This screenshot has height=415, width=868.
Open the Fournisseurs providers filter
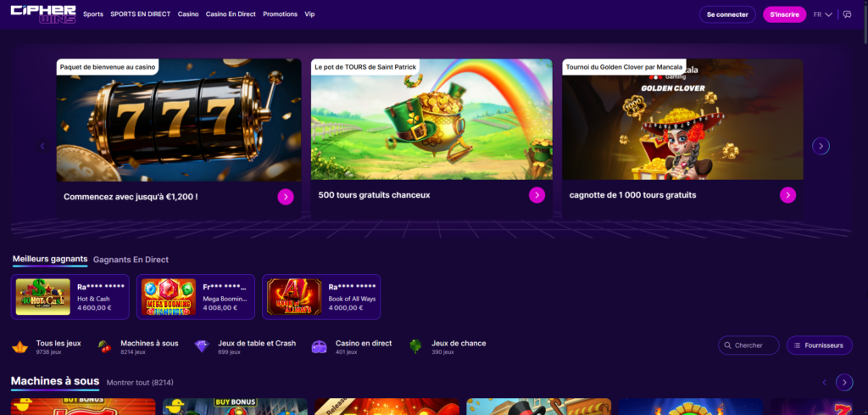coord(819,345)
